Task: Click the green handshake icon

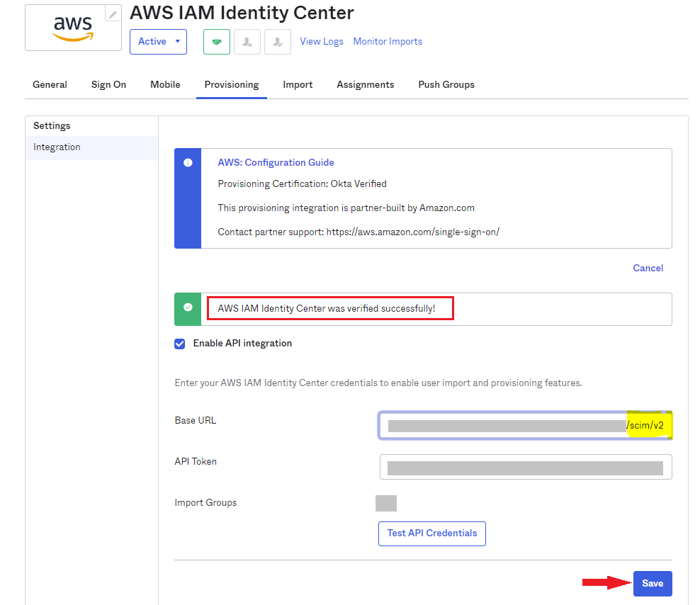Action: (217, 42)
